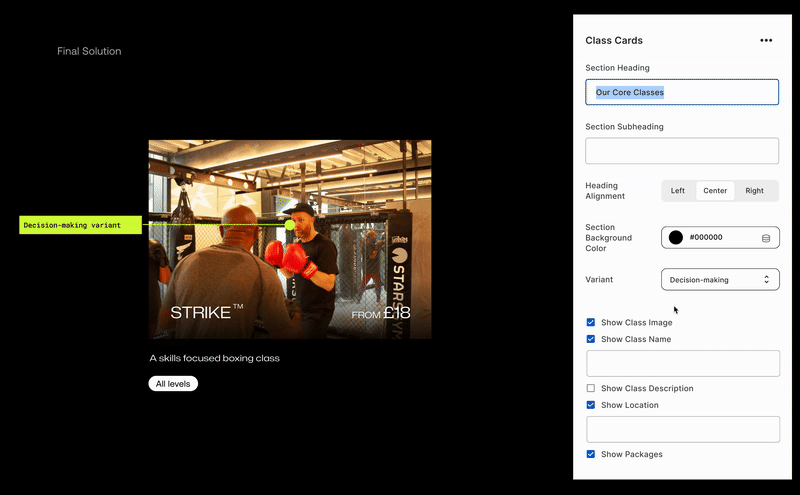The height and width of the screenshot is (495, 800).
Task: Toggle the Show Packages checkbox
Action: [591, 454]
